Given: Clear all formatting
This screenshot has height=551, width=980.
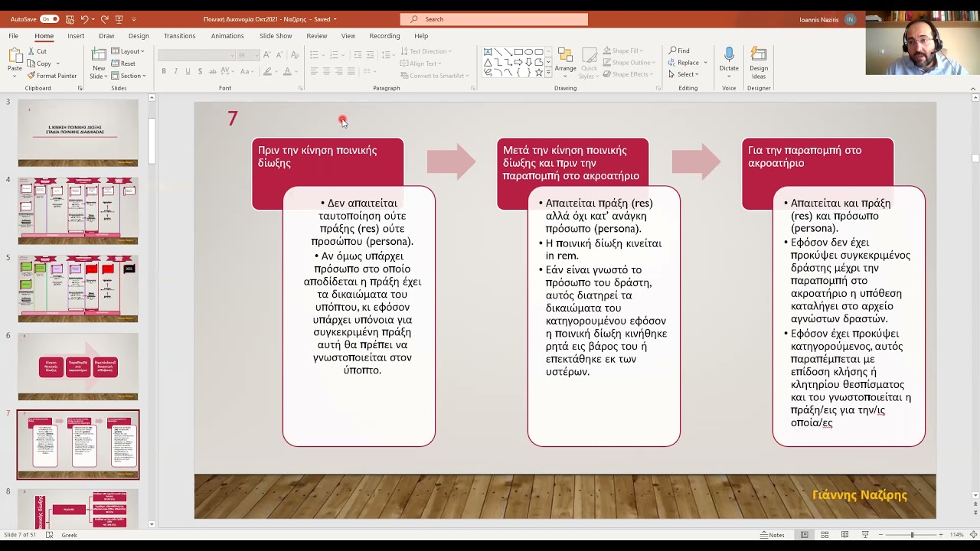Looking at the screenshot, I should [293, 55].
